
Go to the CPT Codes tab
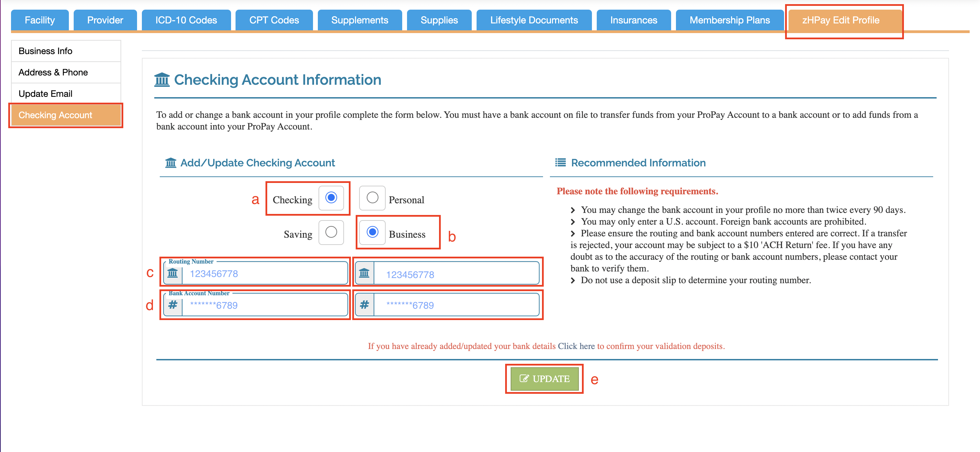pyautogui.click(x=274, y=20)
